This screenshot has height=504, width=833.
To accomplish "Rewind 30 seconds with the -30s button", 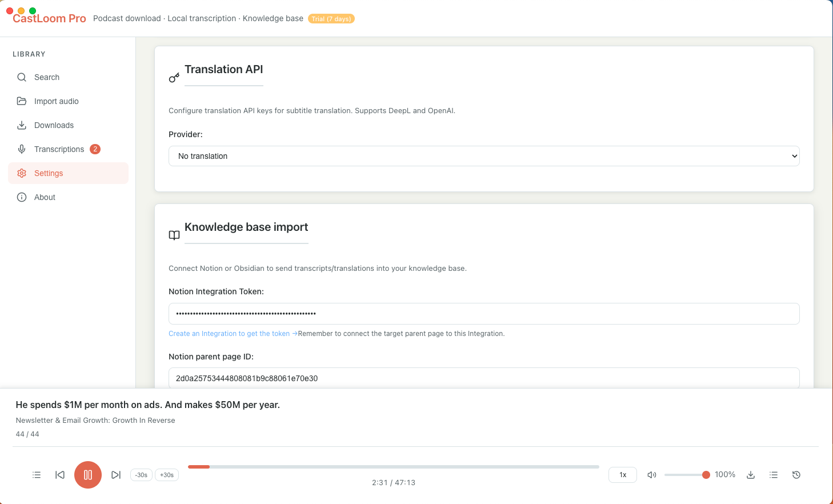I will (x=141, y=475).
